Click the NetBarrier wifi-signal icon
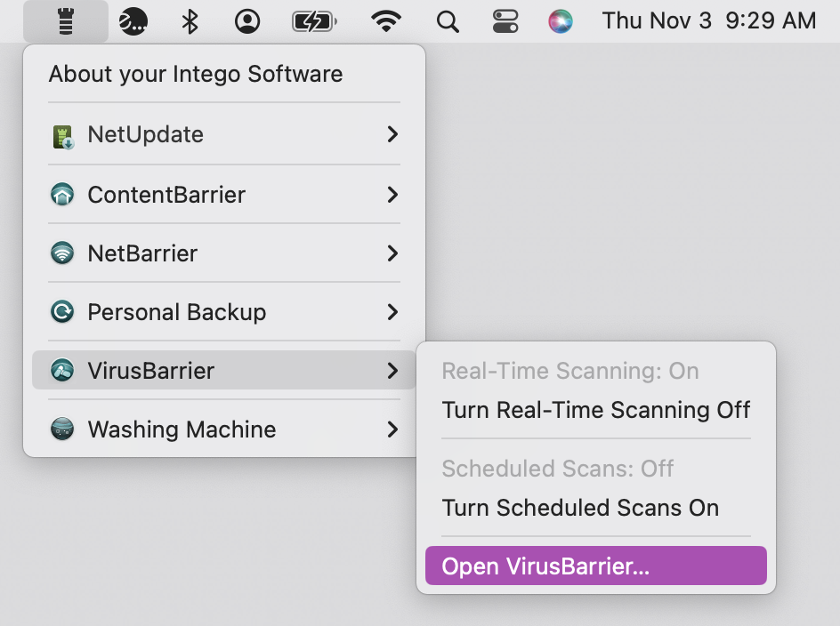The image size is (840, 626). click(62, 253)
